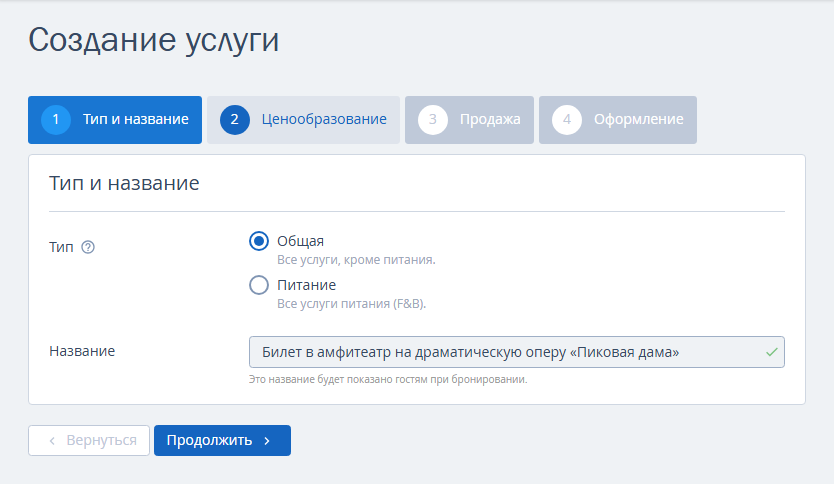Image resolution: width=834 pixels, height=484 pixels.
Task: Click the 'Создание услуги' page heading
Action: tap(154, 40)
